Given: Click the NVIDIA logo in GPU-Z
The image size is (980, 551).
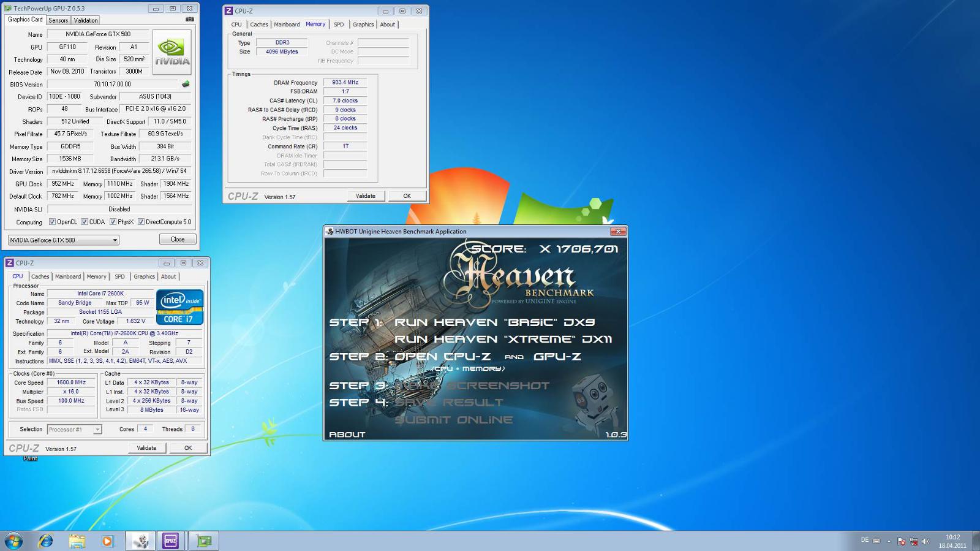Looking at the screenshot, I should [172, 52].
